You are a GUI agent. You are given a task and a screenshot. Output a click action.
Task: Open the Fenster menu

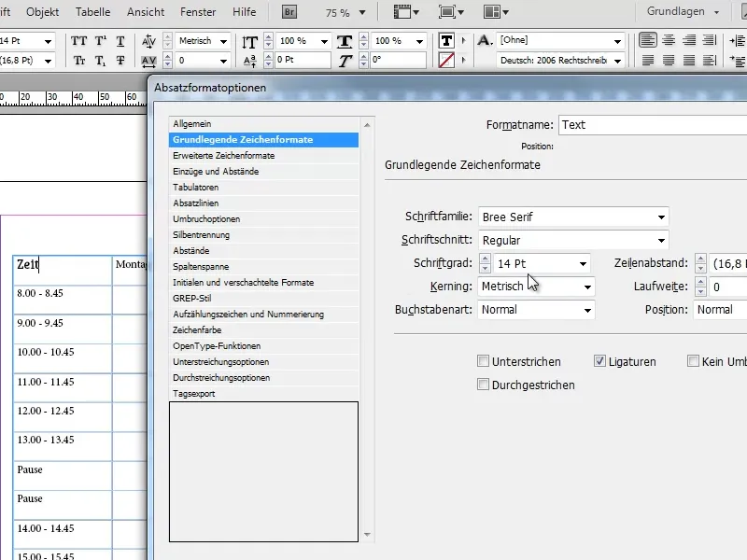tap(198, 12)
